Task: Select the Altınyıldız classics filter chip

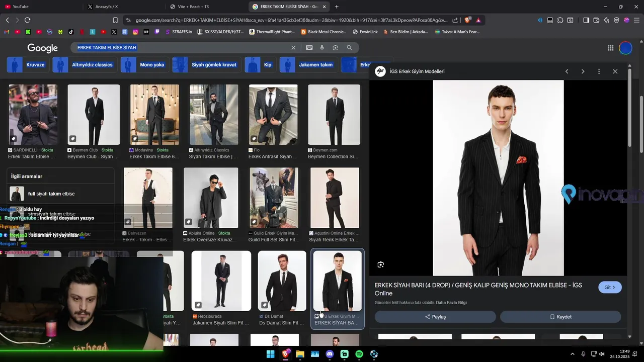Action: 85,65
